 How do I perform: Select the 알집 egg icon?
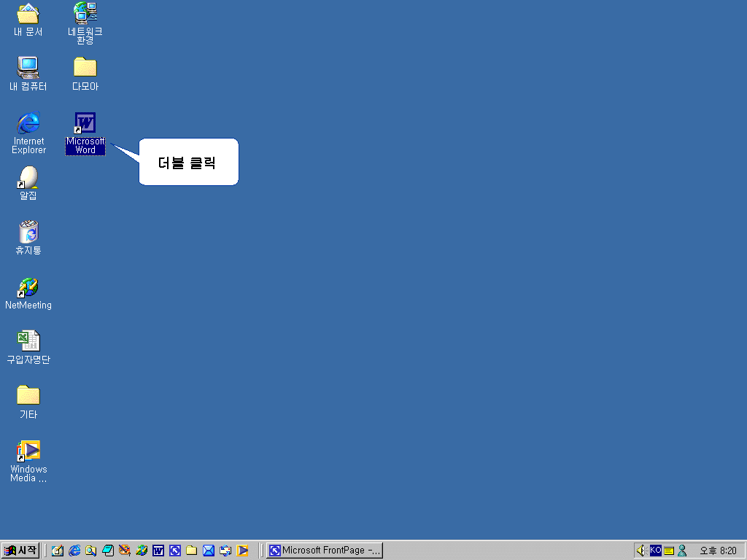(28, 183)
